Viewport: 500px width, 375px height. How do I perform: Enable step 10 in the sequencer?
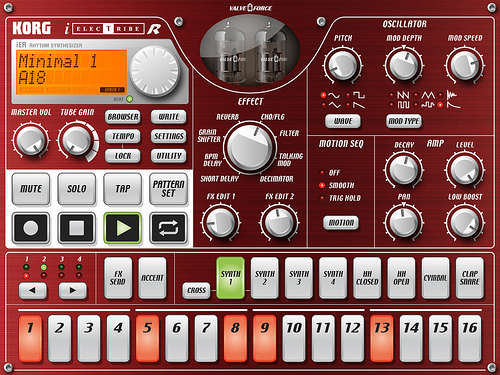294,338
